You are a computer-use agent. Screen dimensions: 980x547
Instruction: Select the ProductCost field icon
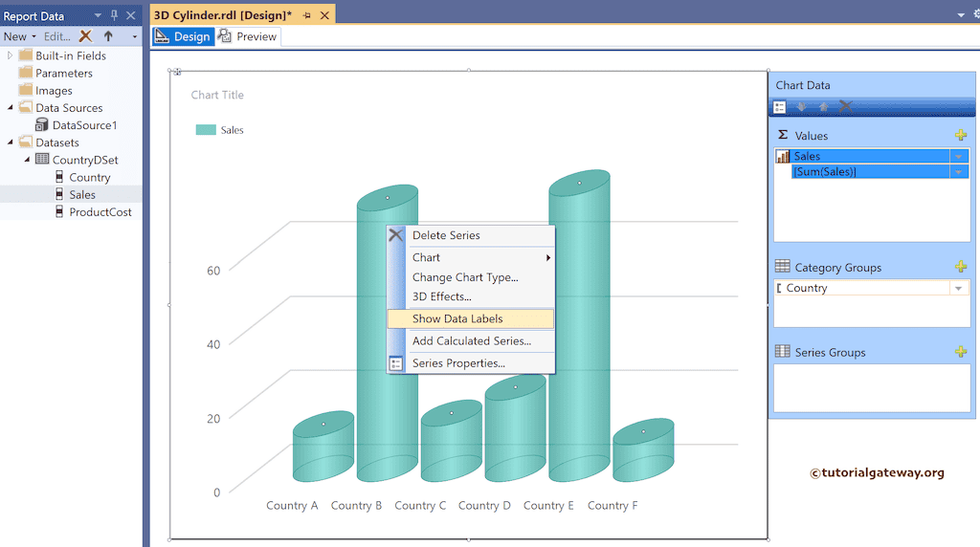59,211
